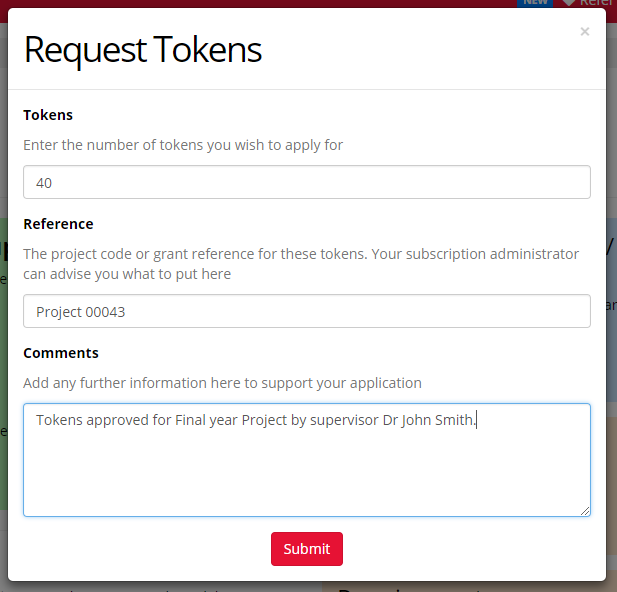Click the dimmed backdrop left of Submit

(4, 549)
